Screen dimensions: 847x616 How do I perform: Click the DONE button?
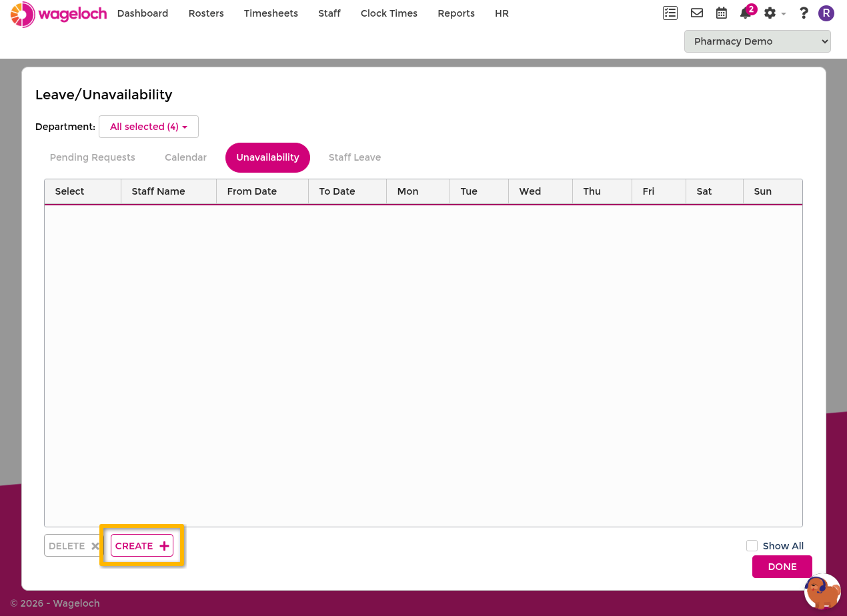[x=782, y=567]
